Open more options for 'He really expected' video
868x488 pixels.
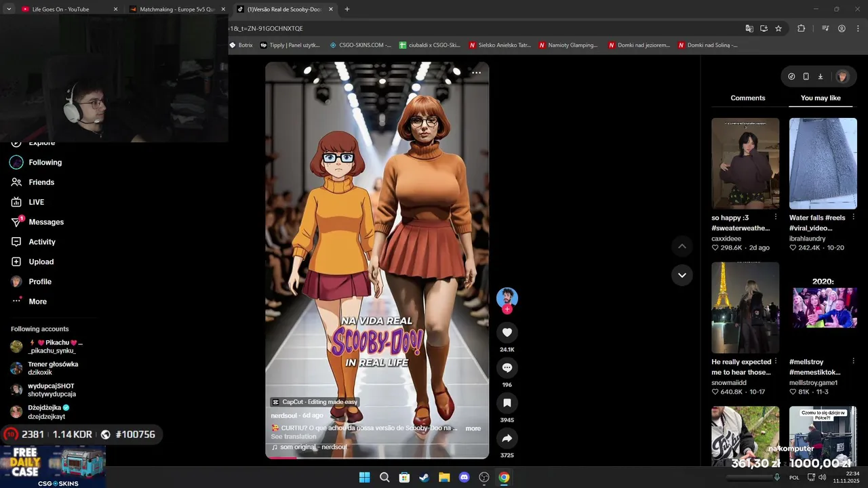click(x=776, y=361)
